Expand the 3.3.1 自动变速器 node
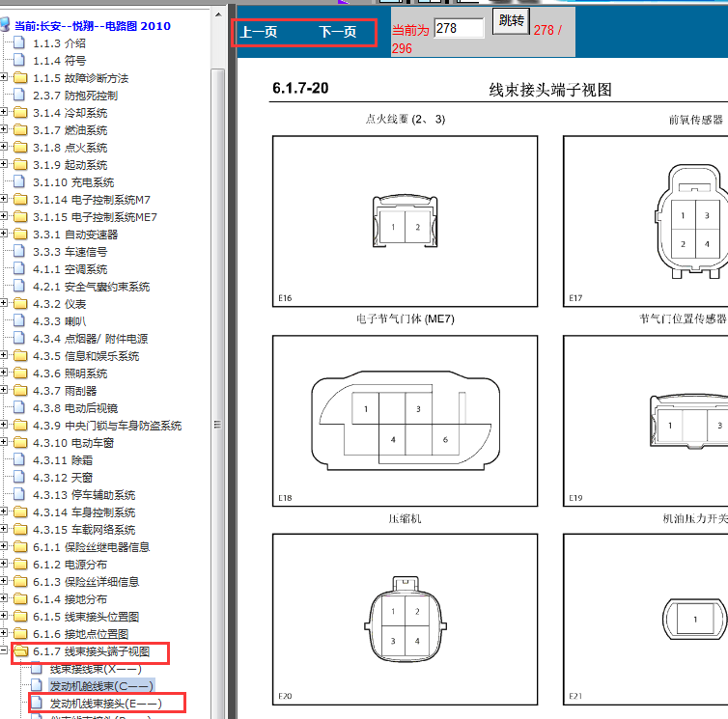Image resolution: width=728 pixels, height=719 pixels. click(x=4, y=234)
